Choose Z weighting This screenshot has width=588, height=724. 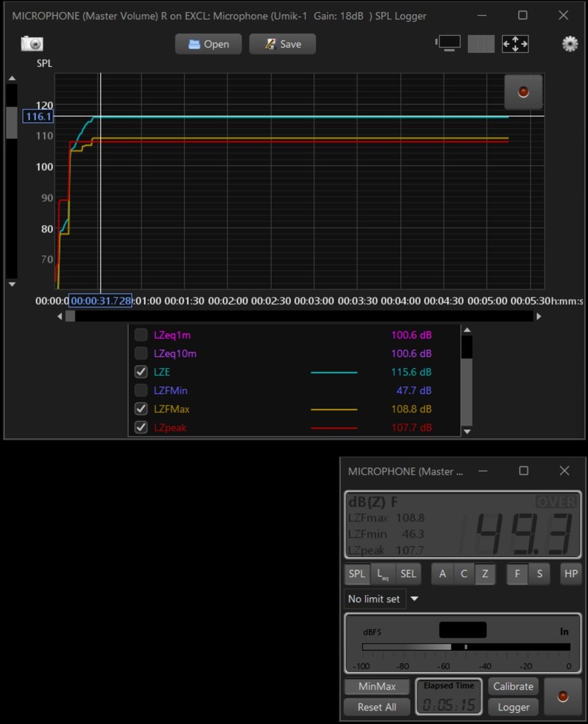point(485,574)
